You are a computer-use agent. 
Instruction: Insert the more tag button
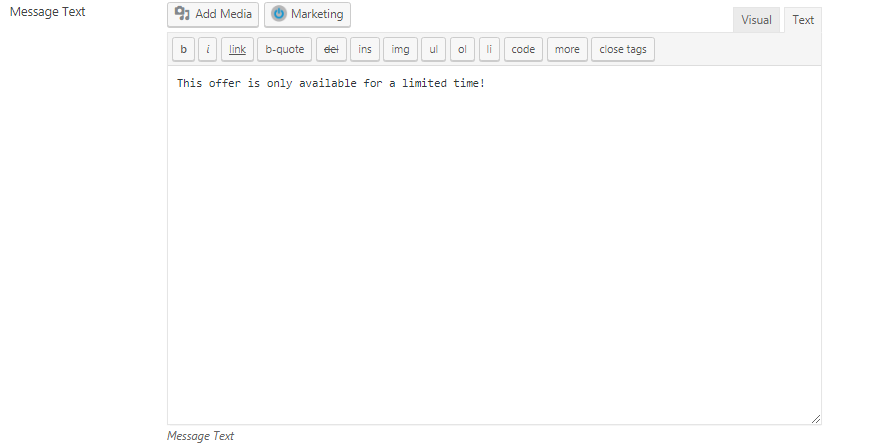tap(567, 49)
